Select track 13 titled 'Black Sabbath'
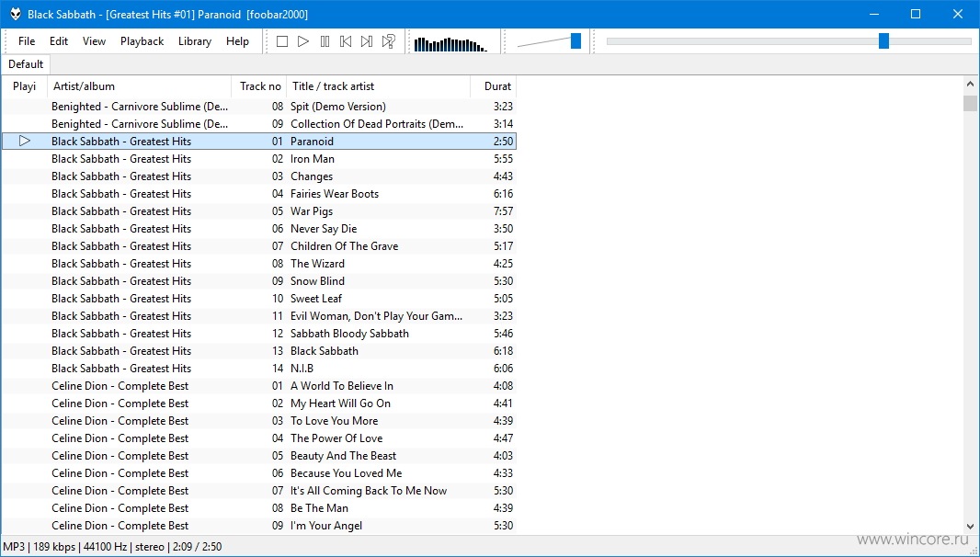This screenshot has height=557, width=980. 258,351
